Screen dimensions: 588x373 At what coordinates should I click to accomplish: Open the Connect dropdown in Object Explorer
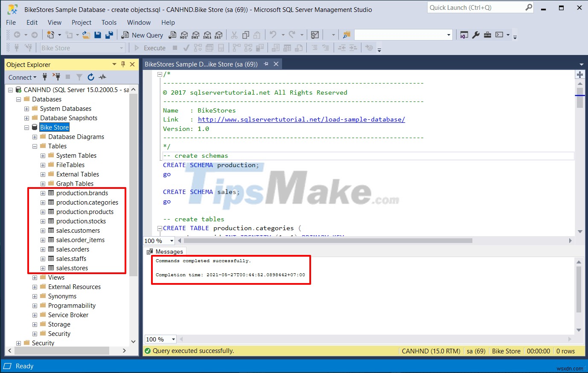click(22, 77)
